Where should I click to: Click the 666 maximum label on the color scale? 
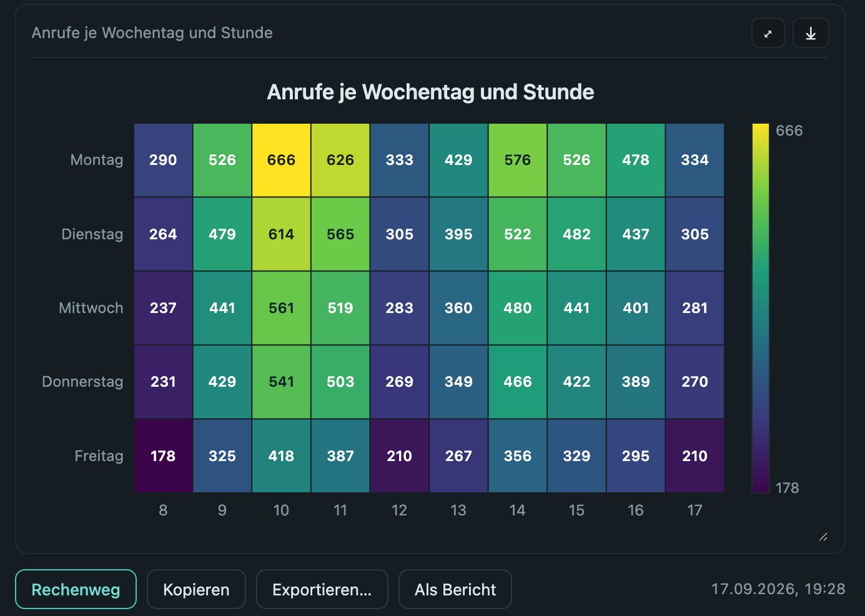coord(789,131)
